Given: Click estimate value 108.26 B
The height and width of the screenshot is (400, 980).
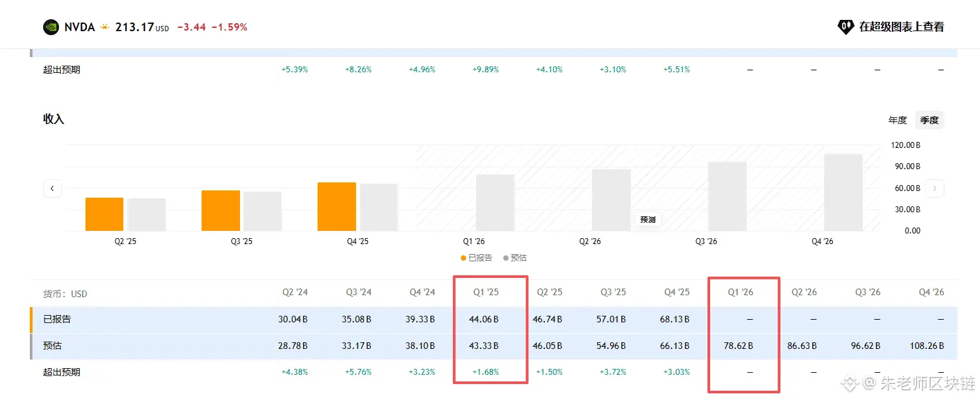Looking at the screenshot, I should pyautogui.click(x=927, y=346).
